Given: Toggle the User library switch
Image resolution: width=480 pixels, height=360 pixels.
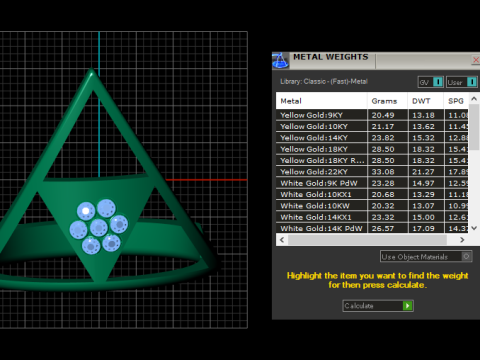Looking at the screenshot, I should tap(462, 82).
